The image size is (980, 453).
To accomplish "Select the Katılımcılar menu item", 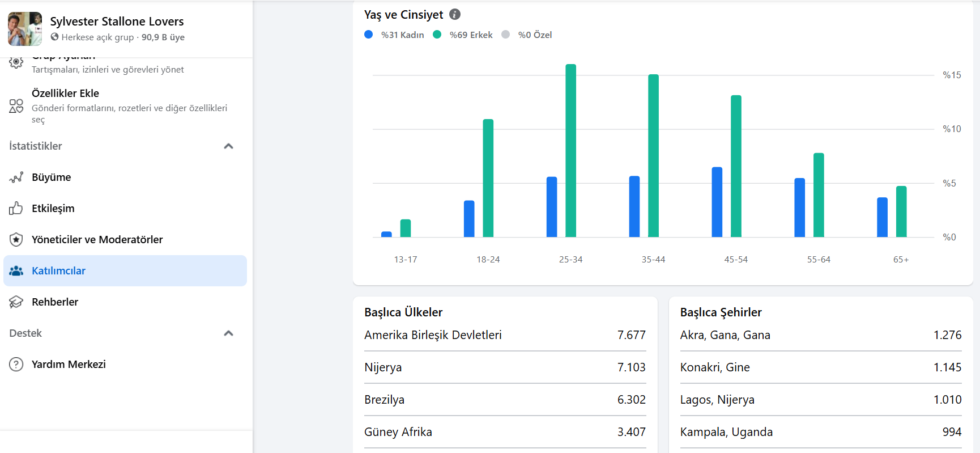I will 125,271.
